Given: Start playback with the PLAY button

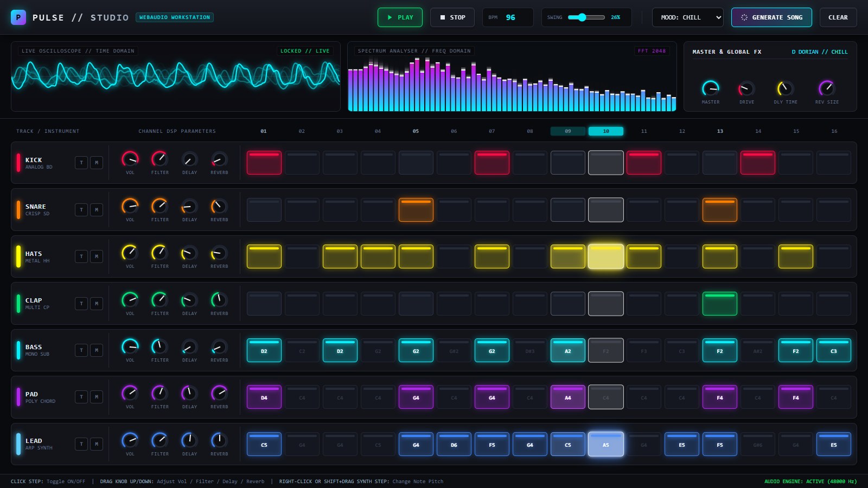Looking at the screenshot, I should [x=400, y=17].
